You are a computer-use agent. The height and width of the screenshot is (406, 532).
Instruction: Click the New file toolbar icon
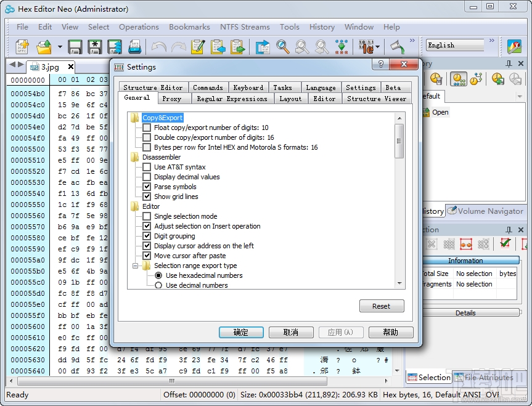[22, 46]
